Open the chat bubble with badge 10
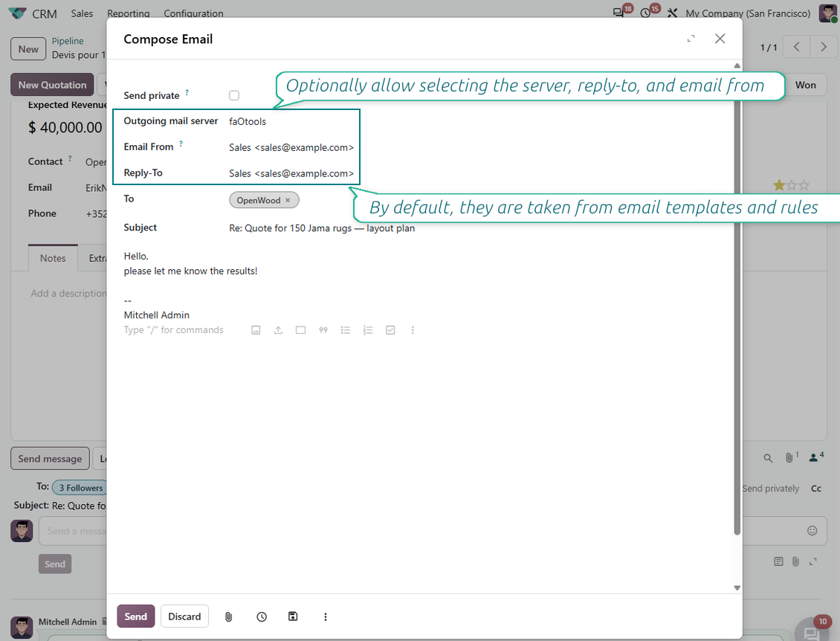The height and width of the screenshot is (641, 840). pos(810,633)
